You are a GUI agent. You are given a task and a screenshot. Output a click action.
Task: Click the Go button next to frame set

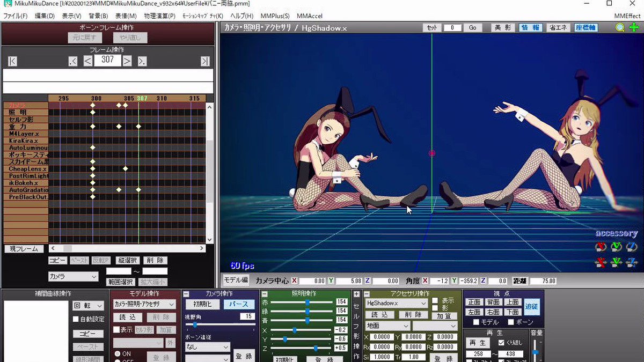[x=472, y=28]
